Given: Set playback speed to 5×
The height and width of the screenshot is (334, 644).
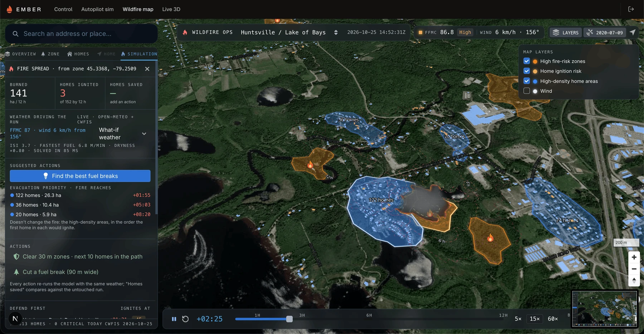Looking at the screenshot, I should click(x=518, y=319).
